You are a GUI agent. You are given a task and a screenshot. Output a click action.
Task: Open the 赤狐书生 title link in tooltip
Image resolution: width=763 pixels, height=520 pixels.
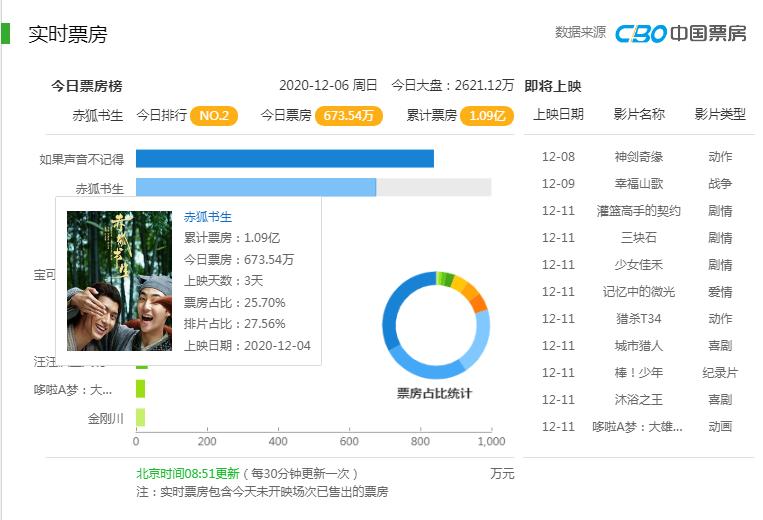click(208, 216)
